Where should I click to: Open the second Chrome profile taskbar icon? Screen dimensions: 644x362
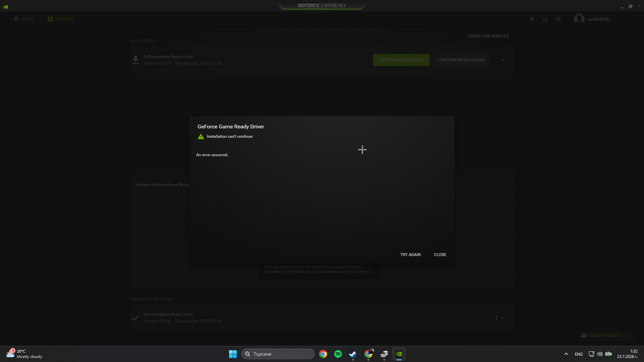(368, 354)
